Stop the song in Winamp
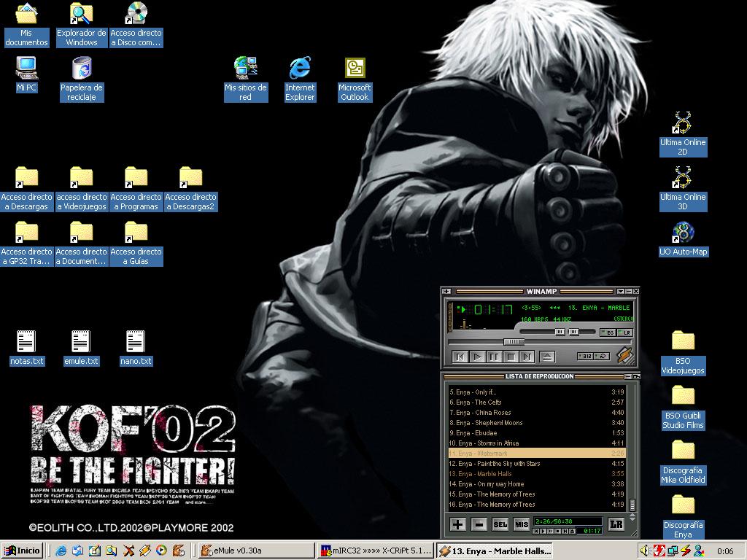The height and width of the screenshot is (560, 747). (x=511, y=357)
